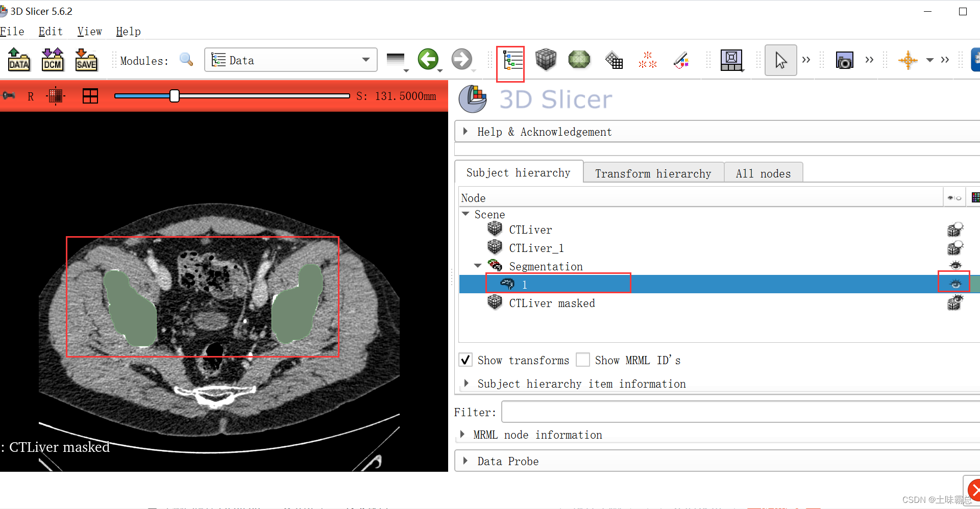Click the slice offset slider handle
Viewport: 980px width, 509px height.
click(x=175, y=96)
